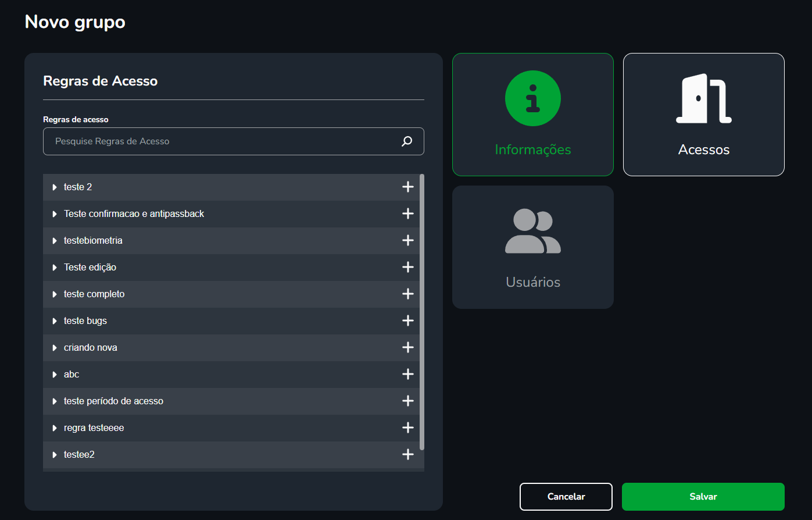
Task: Add the 'abc' rule with plus icon
Action: coord(408,374)
